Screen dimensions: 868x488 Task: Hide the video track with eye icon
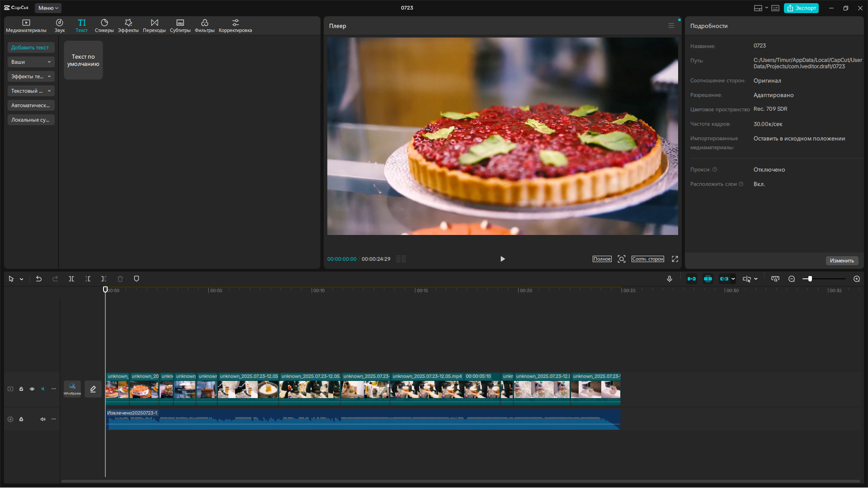(x=32, y=389)
